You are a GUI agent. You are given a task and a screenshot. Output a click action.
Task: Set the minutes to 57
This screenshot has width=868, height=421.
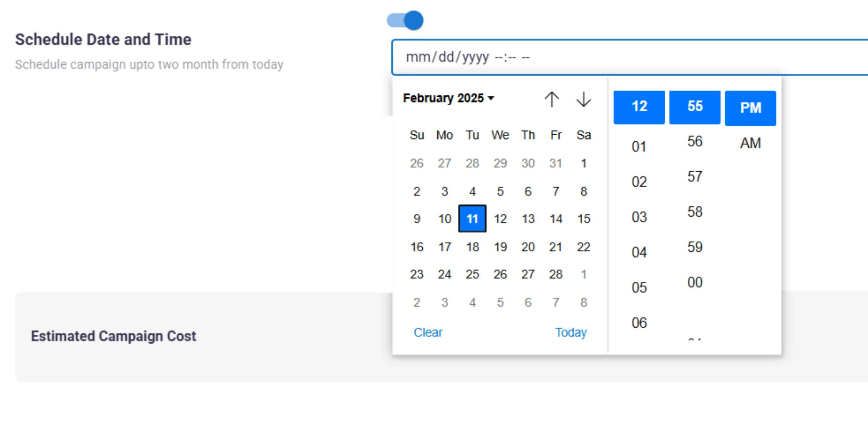tap(695, 177)
